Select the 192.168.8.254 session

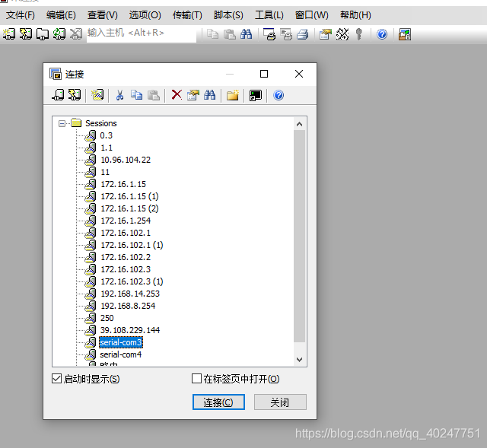pyautogui.click(x=128, y=306)
